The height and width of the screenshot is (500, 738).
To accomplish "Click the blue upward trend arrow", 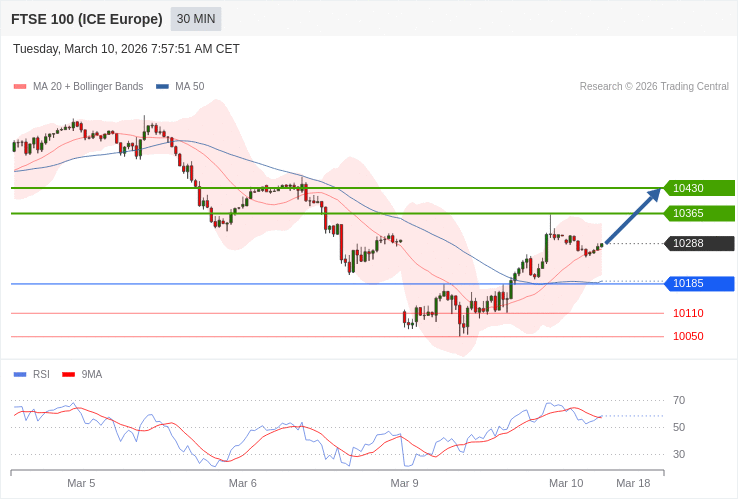I will tap(633, 216).
